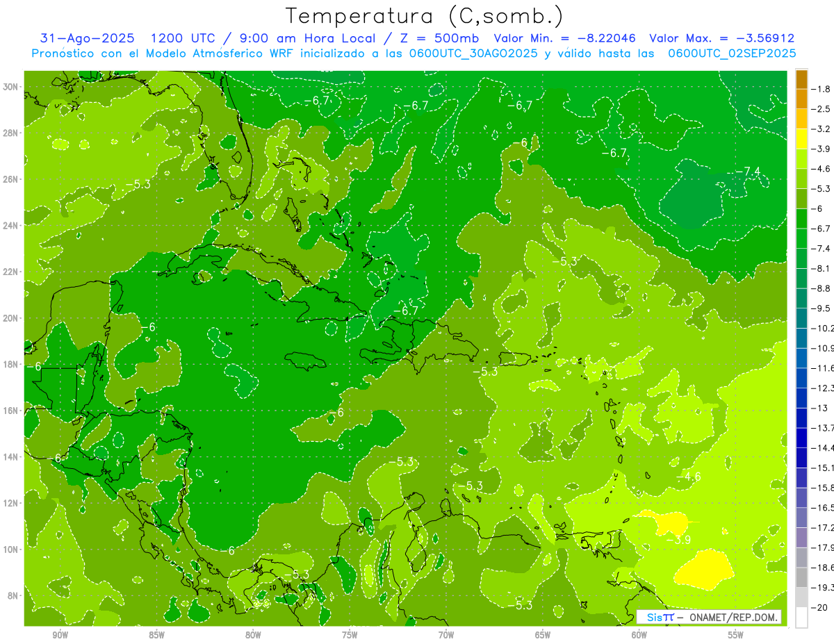Click the "-1.8" colorbar label
Viewport: 834px width, 644px height.
822,89
